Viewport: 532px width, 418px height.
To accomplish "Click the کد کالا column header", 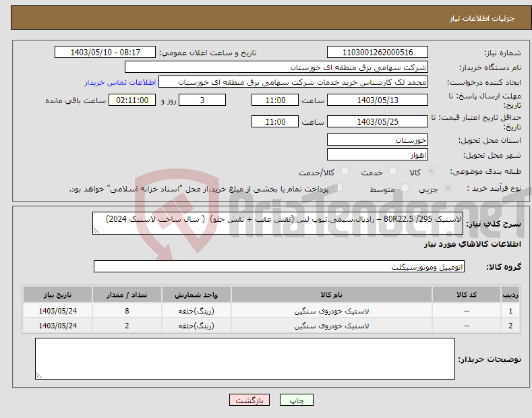I will point(467,295).
